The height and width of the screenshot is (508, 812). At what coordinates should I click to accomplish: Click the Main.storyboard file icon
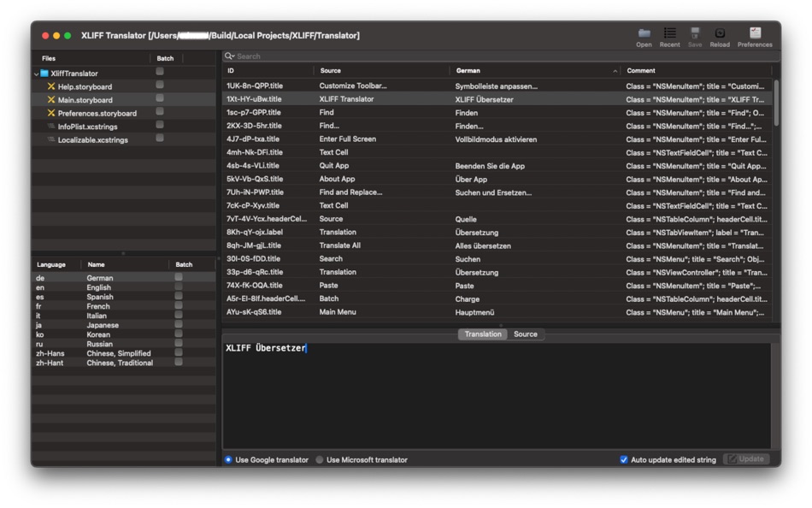coord(51,99)
